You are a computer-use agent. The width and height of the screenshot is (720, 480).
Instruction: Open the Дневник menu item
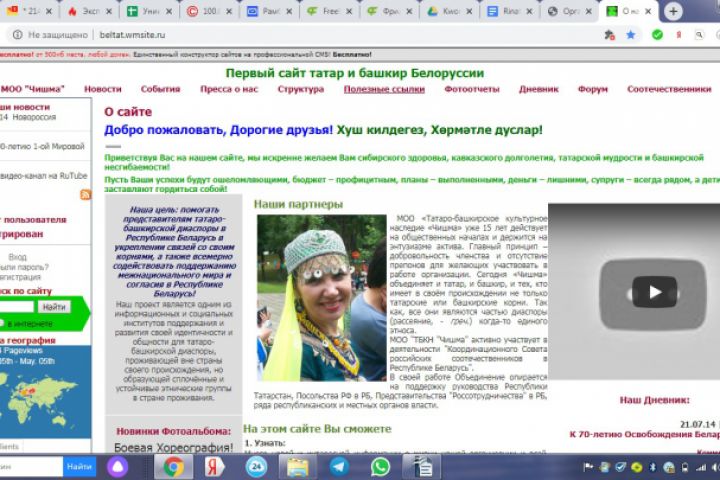539,89
